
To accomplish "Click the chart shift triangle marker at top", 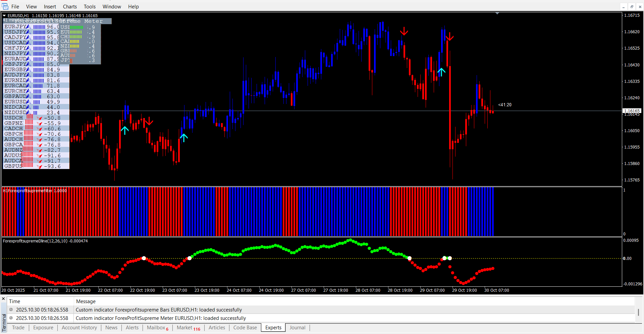I will tap(497, 13).
